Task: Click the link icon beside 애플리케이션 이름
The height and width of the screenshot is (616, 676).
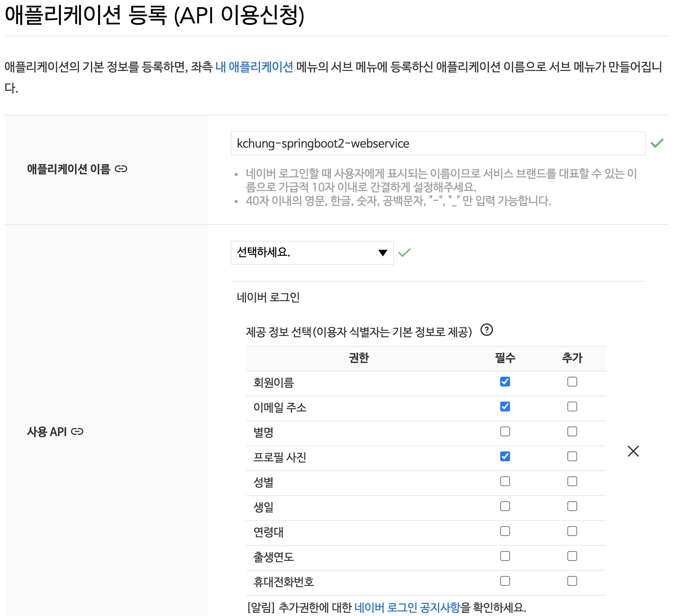Action: (x=121, y=169)
